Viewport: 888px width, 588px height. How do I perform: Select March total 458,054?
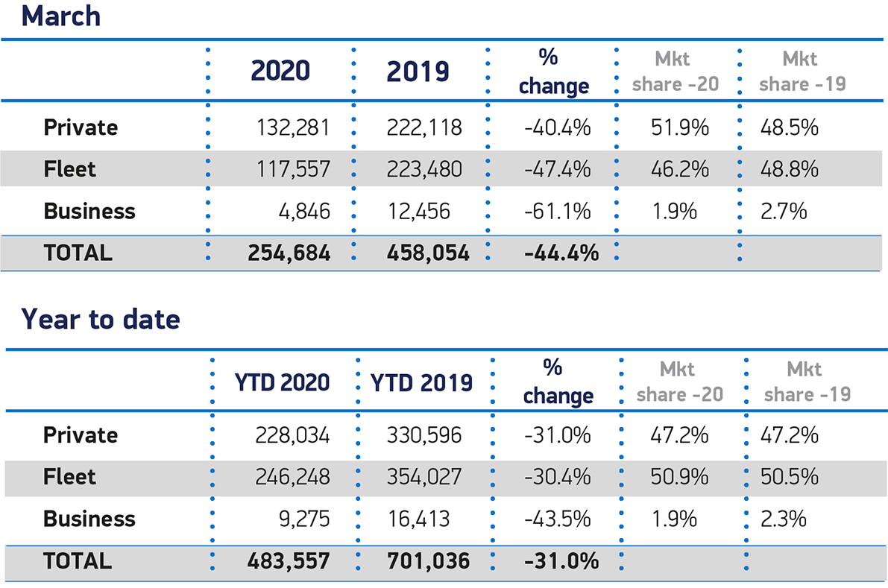click(x=428, y=253)
